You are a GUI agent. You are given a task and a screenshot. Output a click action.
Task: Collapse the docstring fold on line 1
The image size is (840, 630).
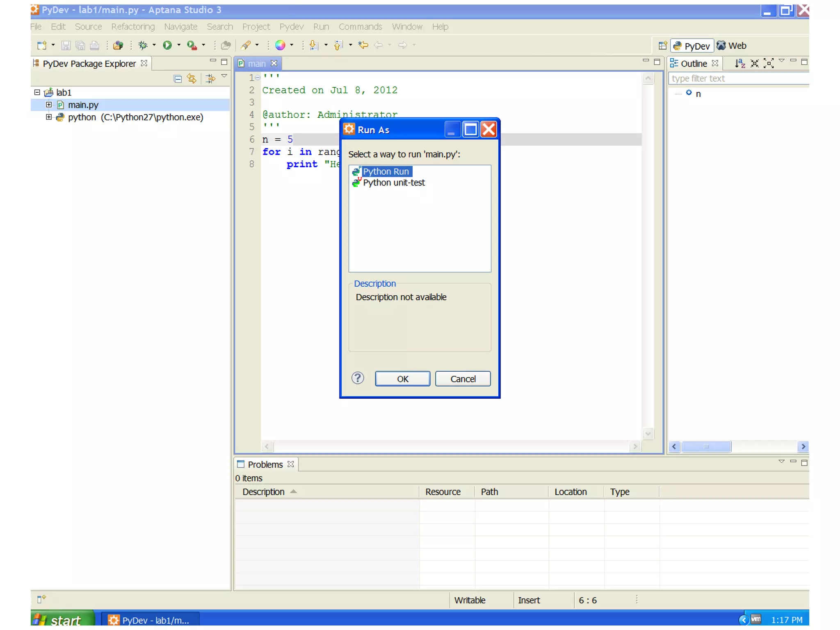[x=258, y=78]
